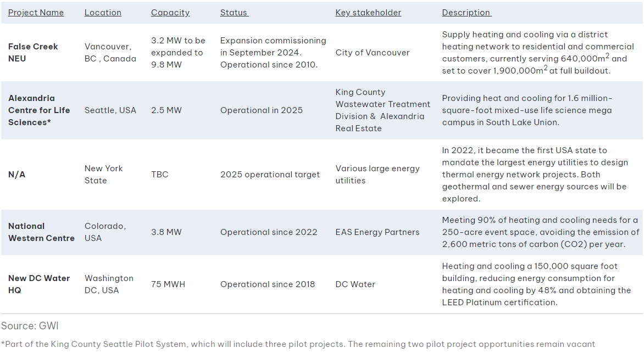Click the Project Name column header
The image size is (644, 353).
[36, 13]
